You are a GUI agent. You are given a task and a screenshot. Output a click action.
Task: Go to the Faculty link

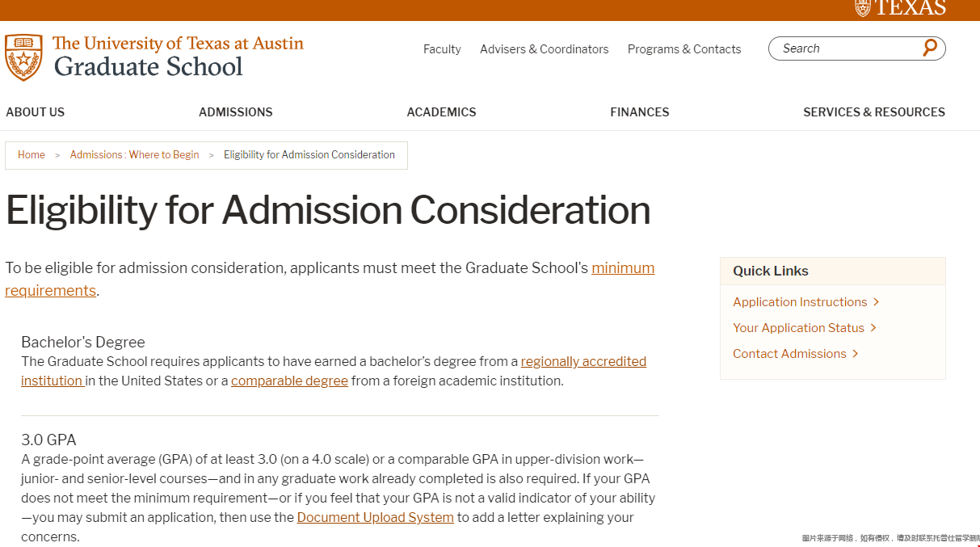click(x=442, y=49)
